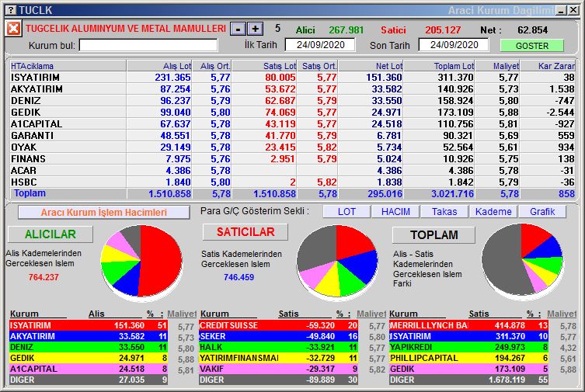Click the ALICILAR button
Screen dimensions: 585x392
click(50, 234)
